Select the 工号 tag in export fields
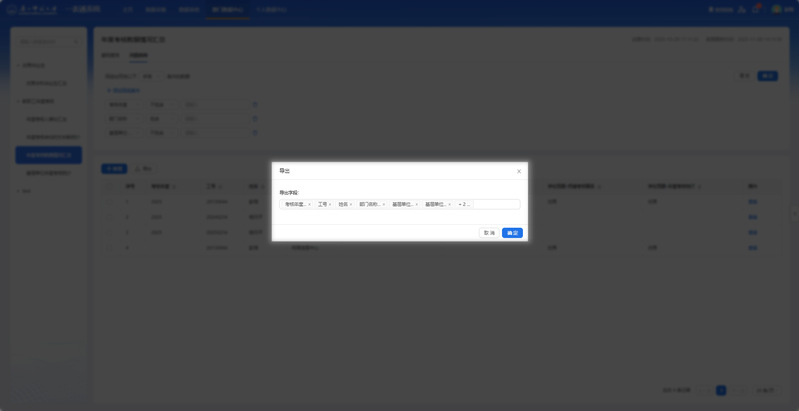Viewport: 799px width, 411px height. coord(322,204)
